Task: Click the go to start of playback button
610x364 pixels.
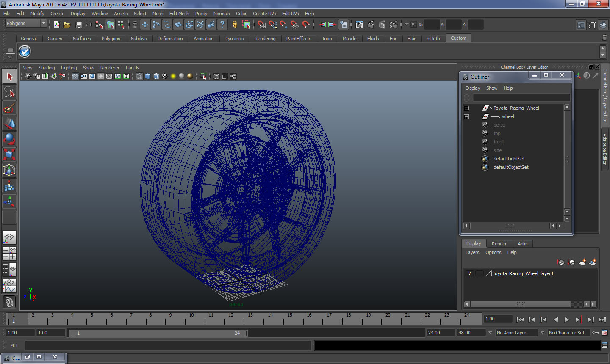Action: [520, 320]
